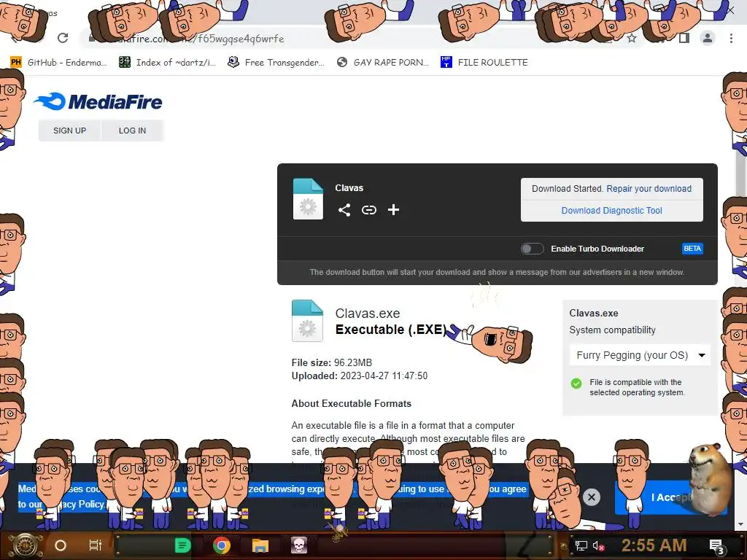Open the Index of ~dartz bookmark
This screenshot has width=747, height=560.
(167, 63)
